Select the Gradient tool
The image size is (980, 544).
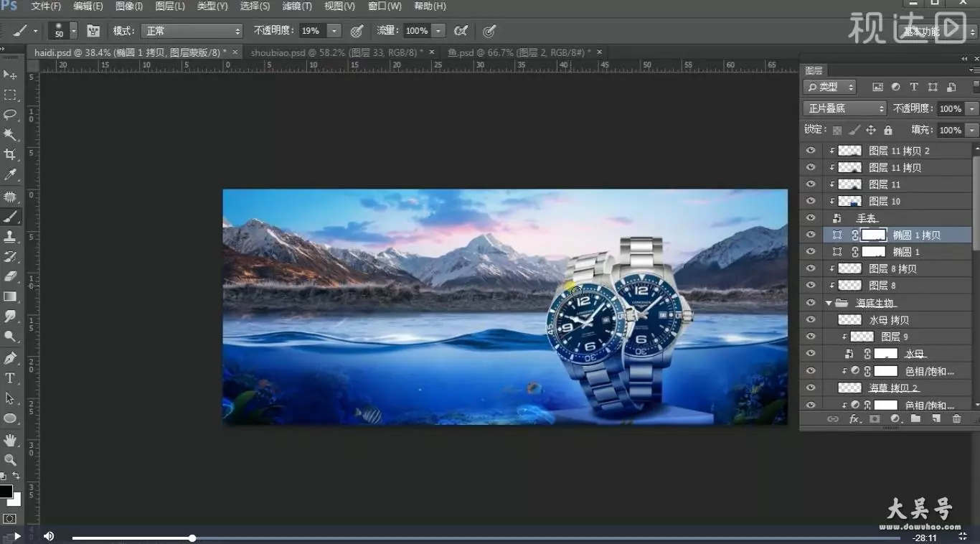pyautogui.click(x=10, y=296)
